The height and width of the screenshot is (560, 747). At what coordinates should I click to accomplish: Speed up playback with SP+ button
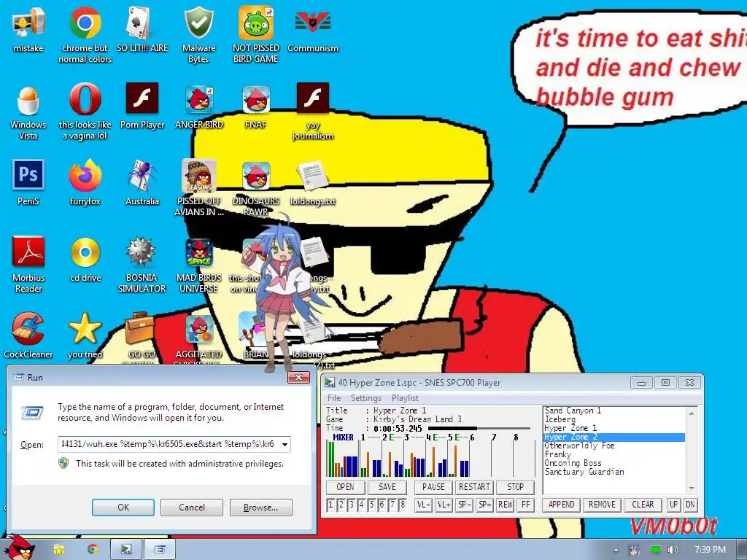(x=485, y=505)
